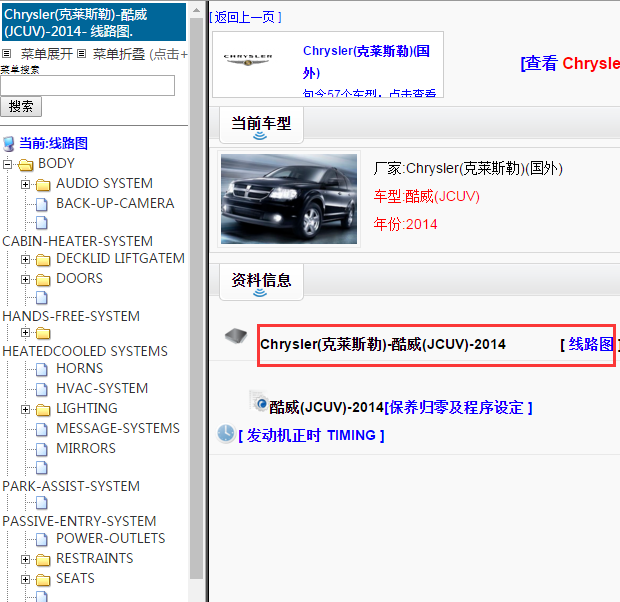Click the black Dodge Journey car thumbnail
The width and height of the screenshot is (620, 602).
pyautogui.click(x=289, y=199)
